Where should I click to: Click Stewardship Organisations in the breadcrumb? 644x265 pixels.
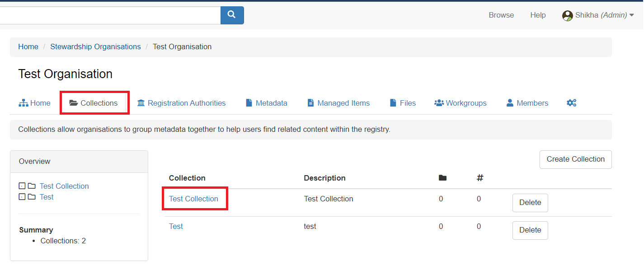tap(95, 46)
